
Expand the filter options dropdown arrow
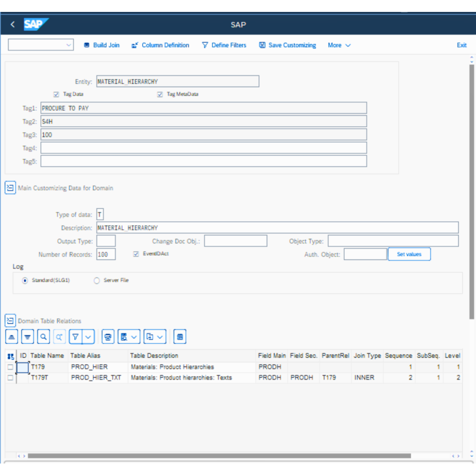point(89,337)
